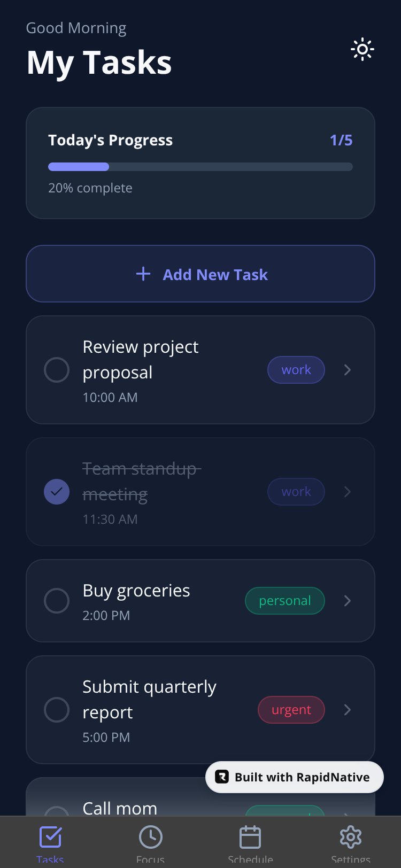This screenshot has width=401, height=868.
Task: Uncheck the Team standup meeting task
Action: point(57,492)
